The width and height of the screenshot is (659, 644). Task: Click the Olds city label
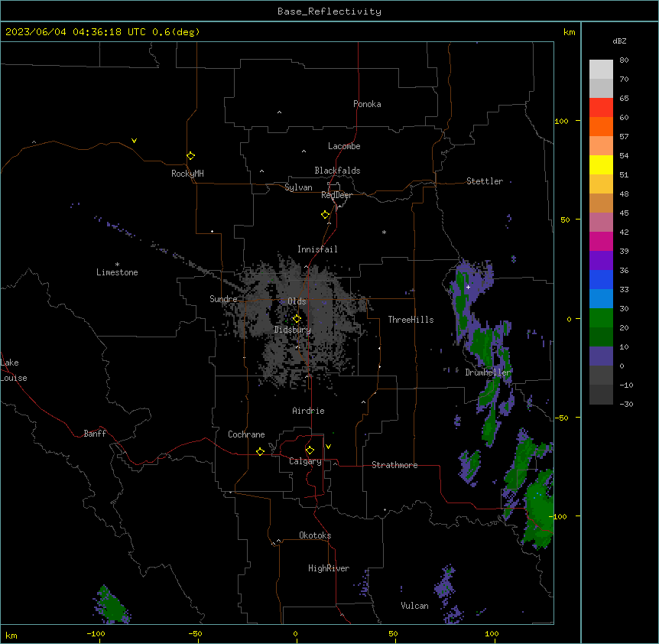point(297,301)
